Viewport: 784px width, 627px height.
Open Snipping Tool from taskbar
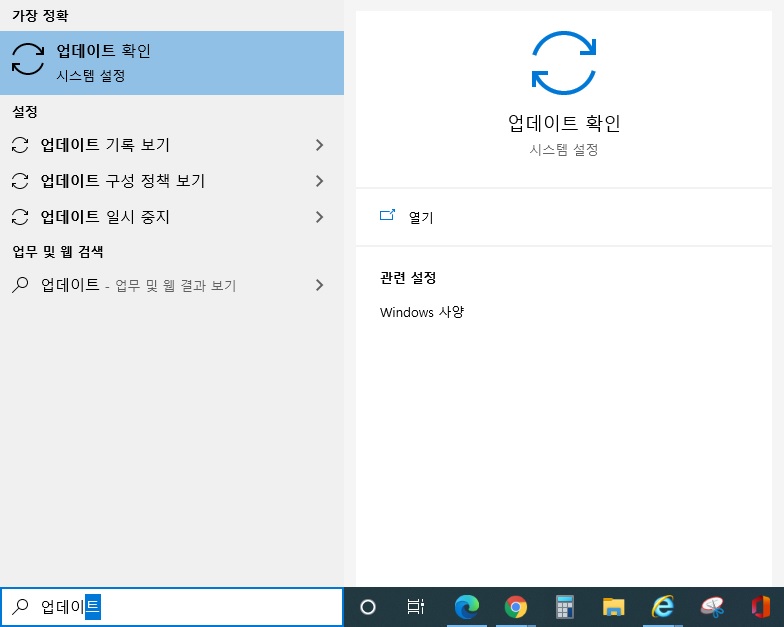[712, 607]
